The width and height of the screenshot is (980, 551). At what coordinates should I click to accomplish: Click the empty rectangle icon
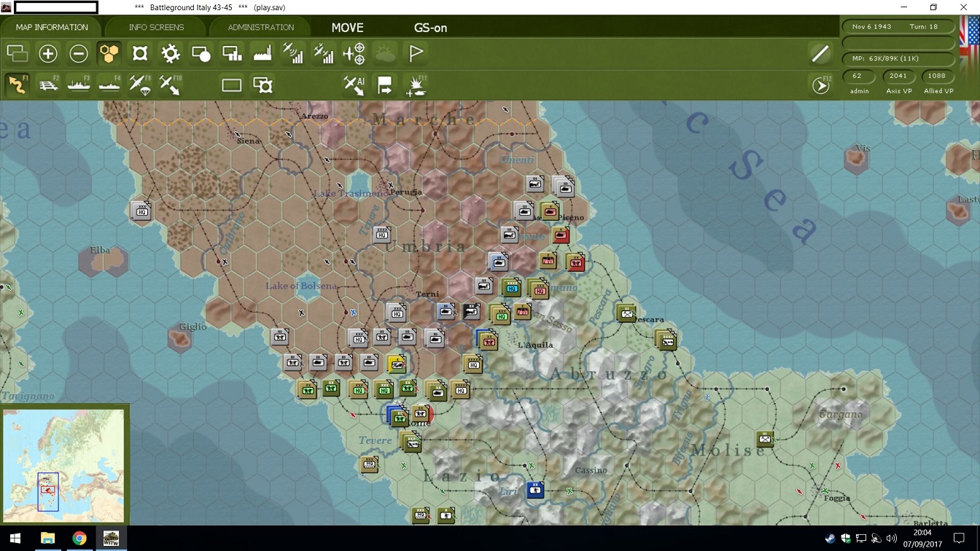pyautogui.click(x=232, y=85)
